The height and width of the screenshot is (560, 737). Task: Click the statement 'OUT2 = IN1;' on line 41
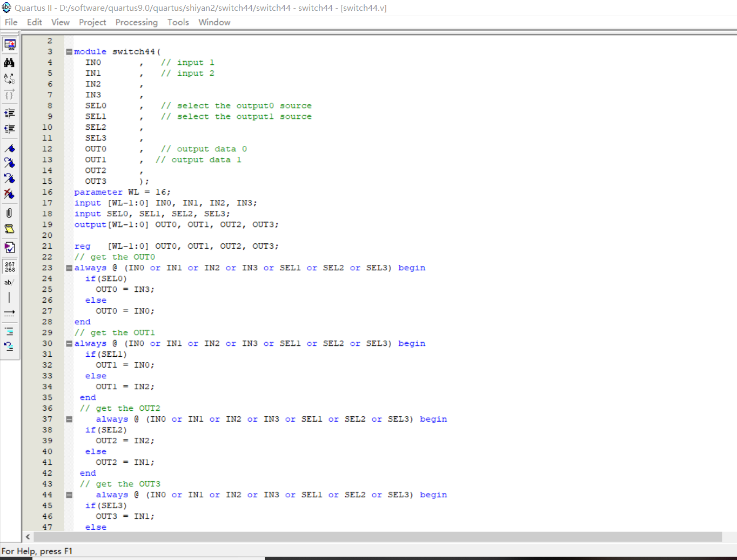[x=125, y=462]
